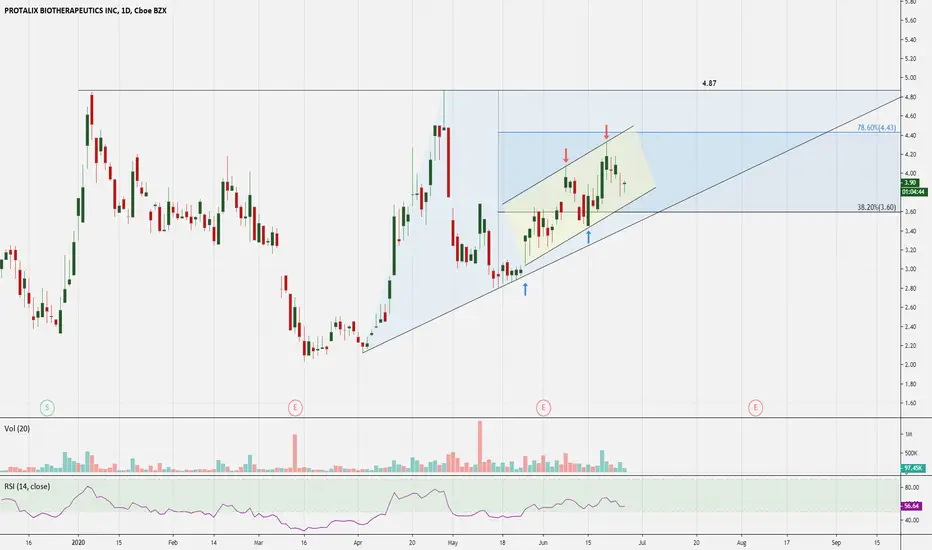Click the 80.00 RSI axis label
This screenshot has height=550, width=932.
[x=911, y=488]
